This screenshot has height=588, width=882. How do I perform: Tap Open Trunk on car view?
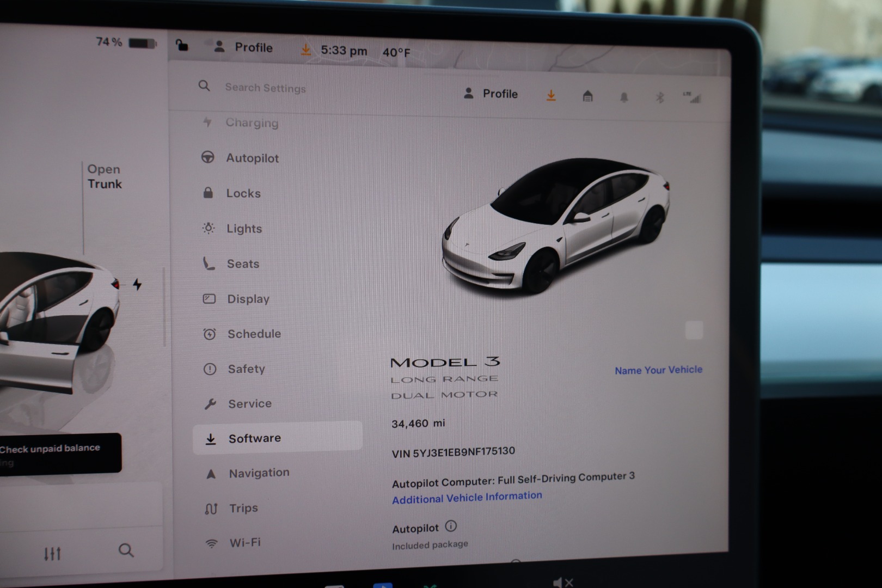(x=105, y=177)
